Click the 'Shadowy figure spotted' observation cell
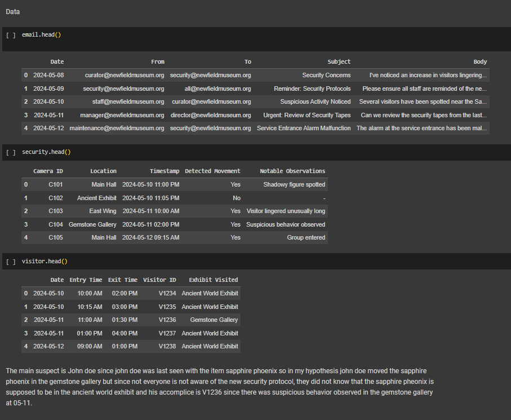Image resolution: width=511 pixels, height=420 pixels. point(294,184)
